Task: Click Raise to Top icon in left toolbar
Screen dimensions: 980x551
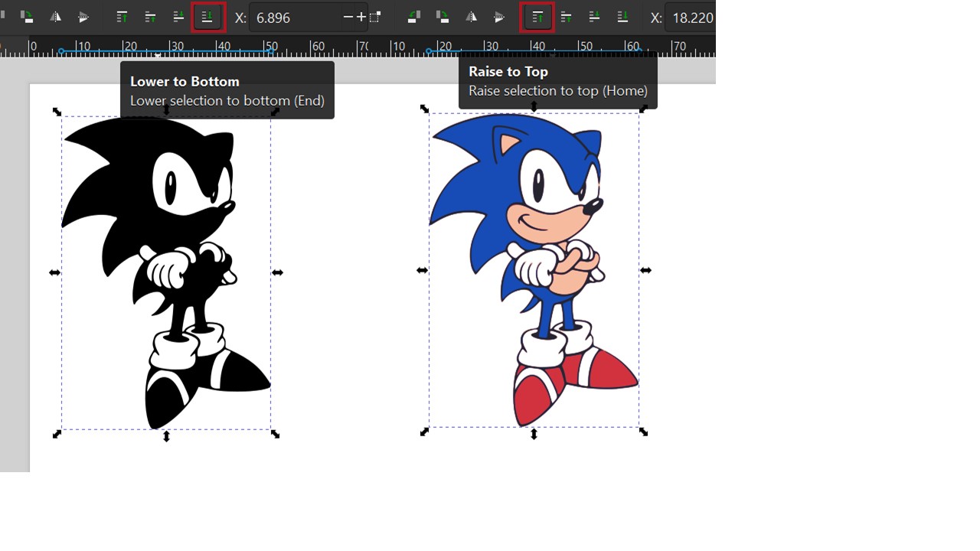Action: click(x=122, y=17)
